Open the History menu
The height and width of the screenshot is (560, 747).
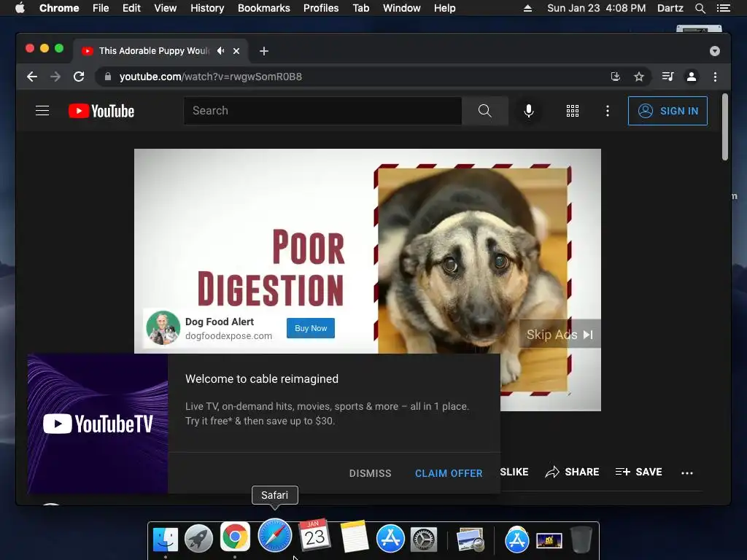click(x=207, y=8)
